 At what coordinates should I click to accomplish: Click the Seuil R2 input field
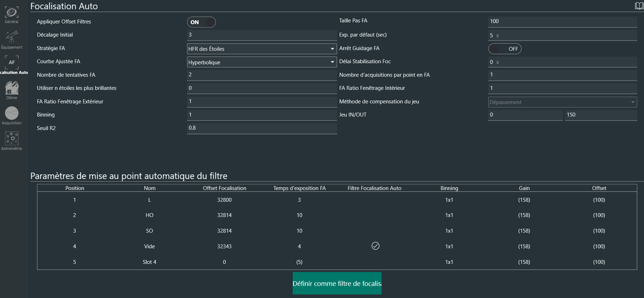tap(262, 128)
